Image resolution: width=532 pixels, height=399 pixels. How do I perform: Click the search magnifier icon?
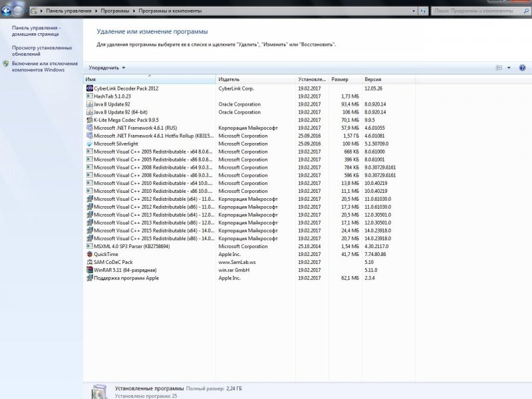coord(527,11)
